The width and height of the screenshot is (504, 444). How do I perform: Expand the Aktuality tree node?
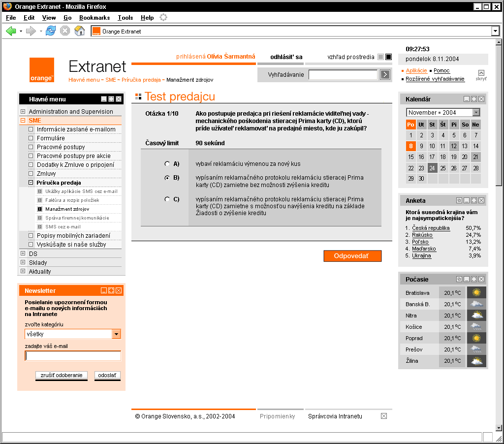(23, 271)
